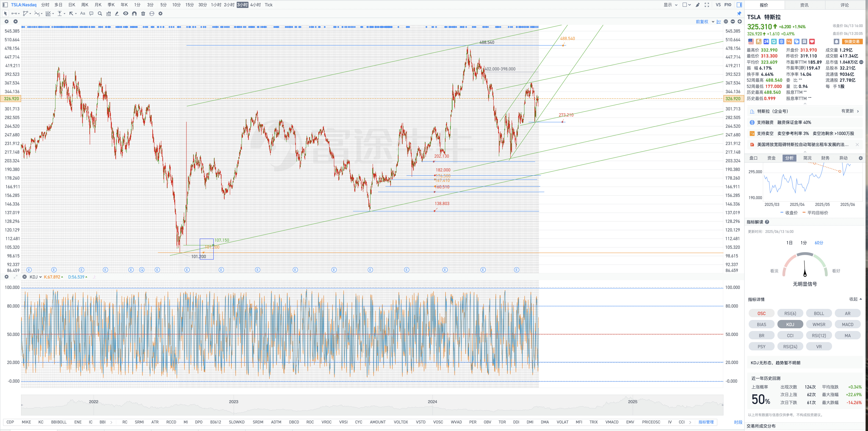The width and height of the screenshot is (868, 431).
Task: Toggle left sidebar panel icon
Action: (5, 5)
